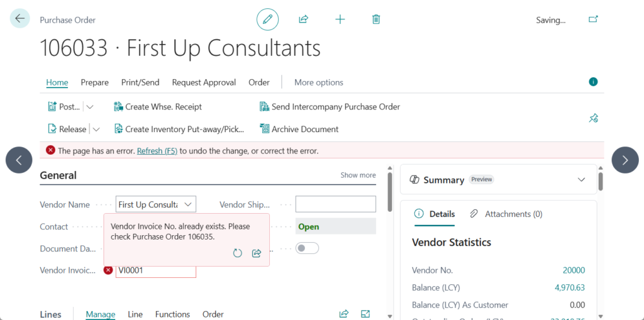The height and width of the screenshot is (320, 644).
Task: Toggle the switch below Open status
Action: pyautogui.click(x=307, y=248)
